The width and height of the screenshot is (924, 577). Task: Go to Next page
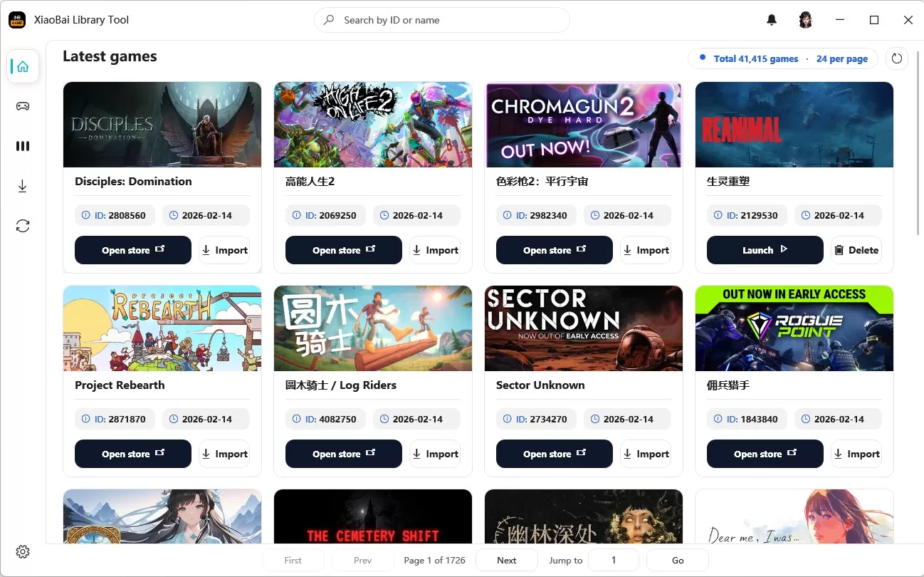click(x=506, y=560)
